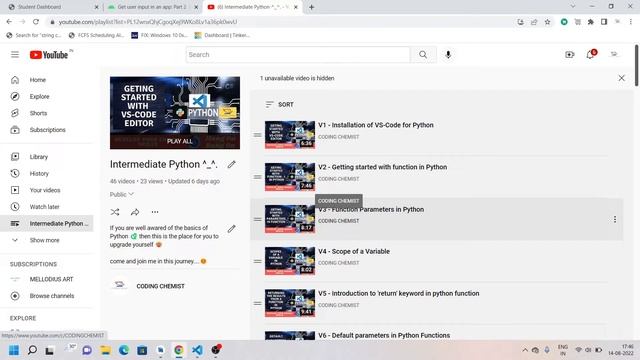Click the V1 video thumbnail

[290, 135]
